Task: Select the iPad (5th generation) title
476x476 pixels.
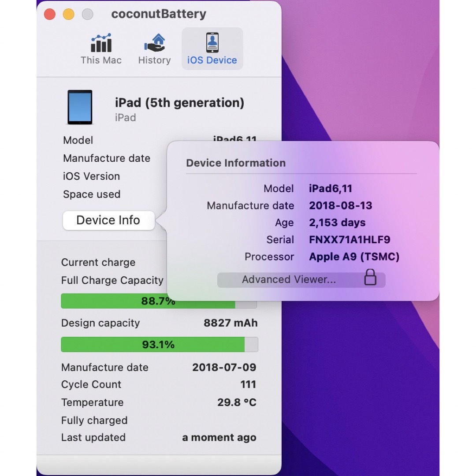Action: tap(179, 103)
